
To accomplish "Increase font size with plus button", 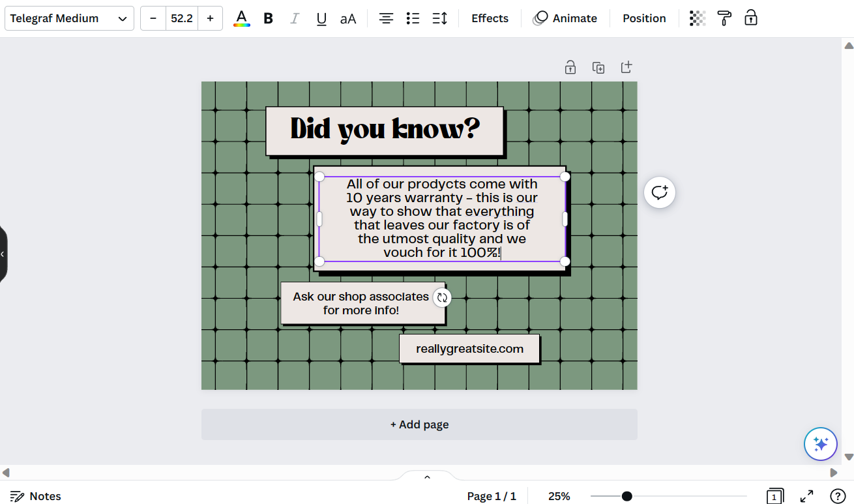I will point(210,18).
